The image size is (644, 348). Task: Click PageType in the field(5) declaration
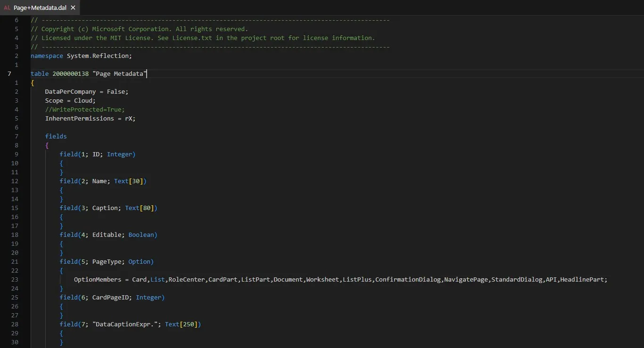click(x=107, y=261)
